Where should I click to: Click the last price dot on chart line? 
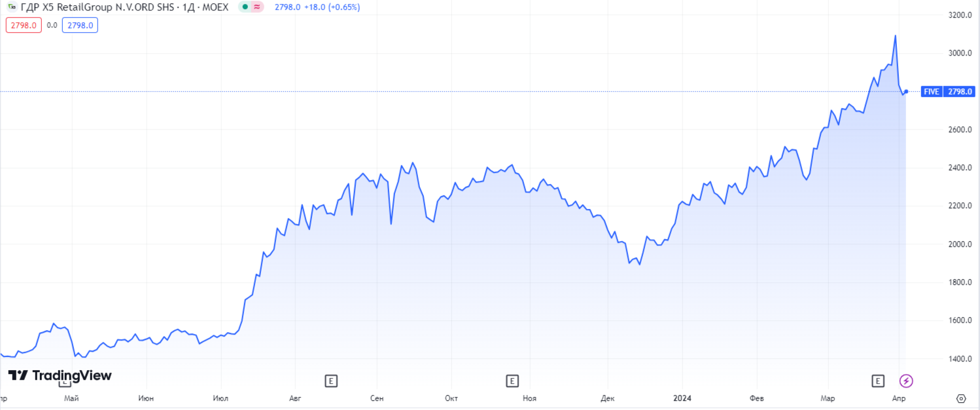click(x=906, y=92)
